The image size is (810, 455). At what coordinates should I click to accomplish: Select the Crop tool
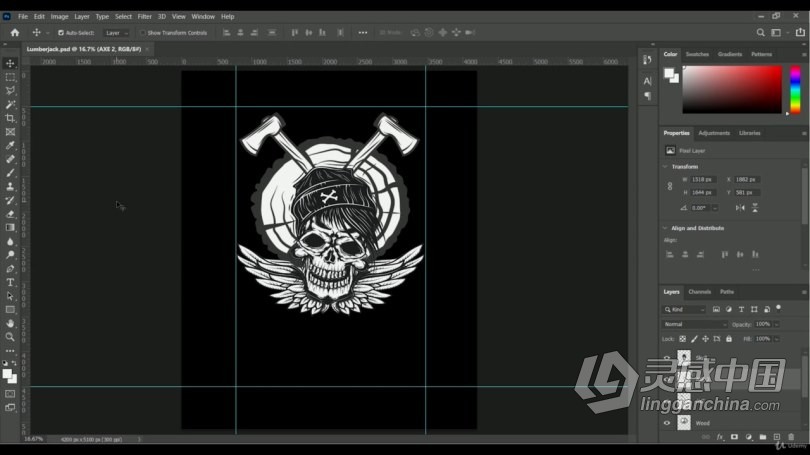(x=10, y=118)
